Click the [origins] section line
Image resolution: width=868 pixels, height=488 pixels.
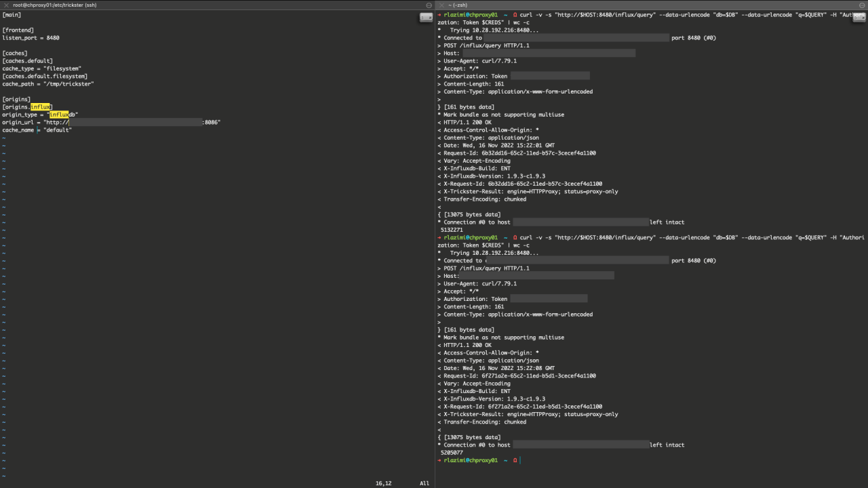pos(16,99)
